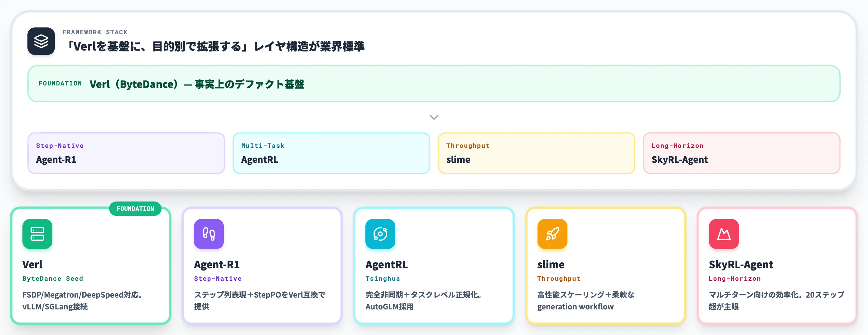
Task: Click the cyan orbit icon on AgentRL card
Action: click(380, 234)
